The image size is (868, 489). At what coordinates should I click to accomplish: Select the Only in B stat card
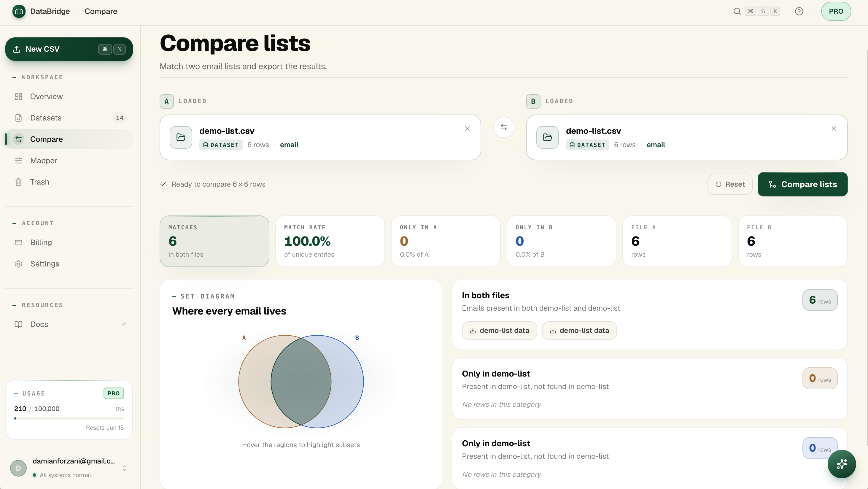point(561,241)
